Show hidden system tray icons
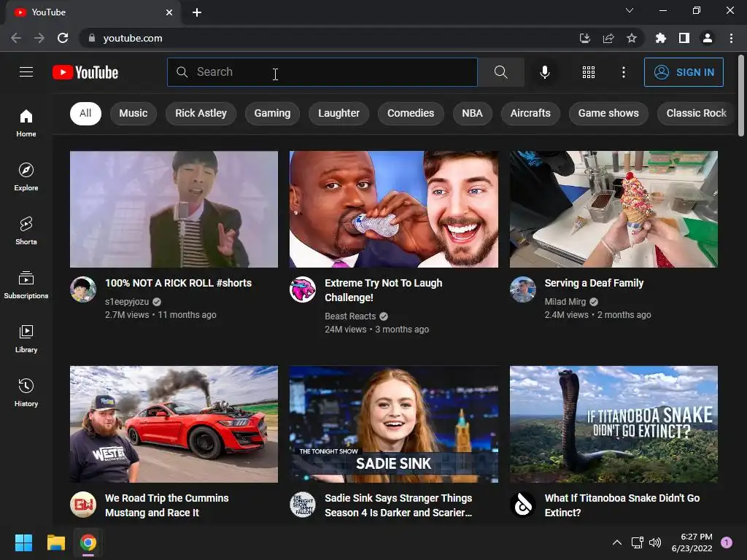Viewport: 747px width, 560px height. click(x=617, y=542)
